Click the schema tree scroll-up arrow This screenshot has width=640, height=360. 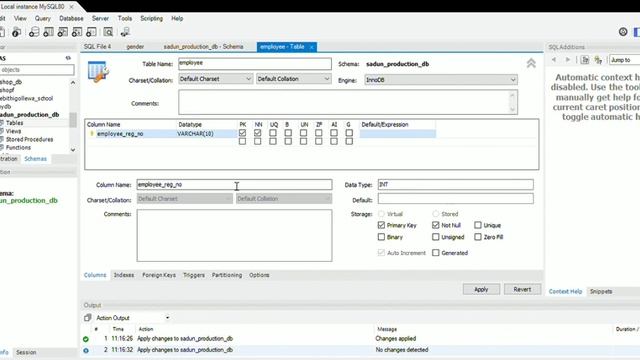coord(73,82)
